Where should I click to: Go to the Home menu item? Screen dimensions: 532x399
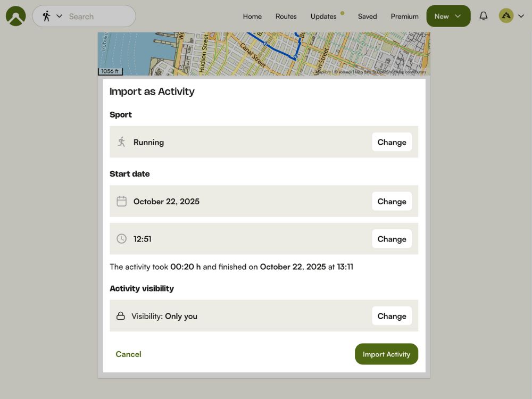pyautogui.click(x=252, y=16)
